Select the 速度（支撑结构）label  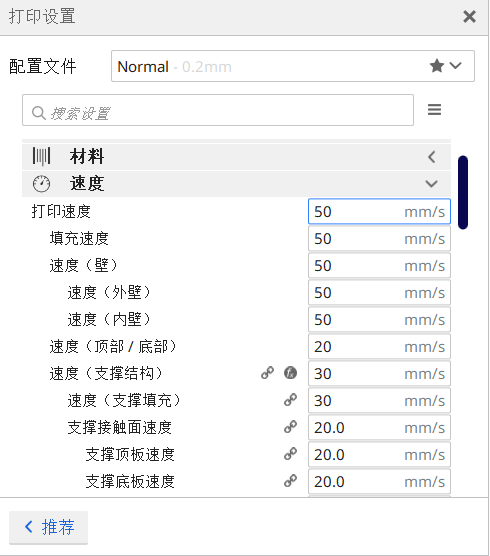106,373
